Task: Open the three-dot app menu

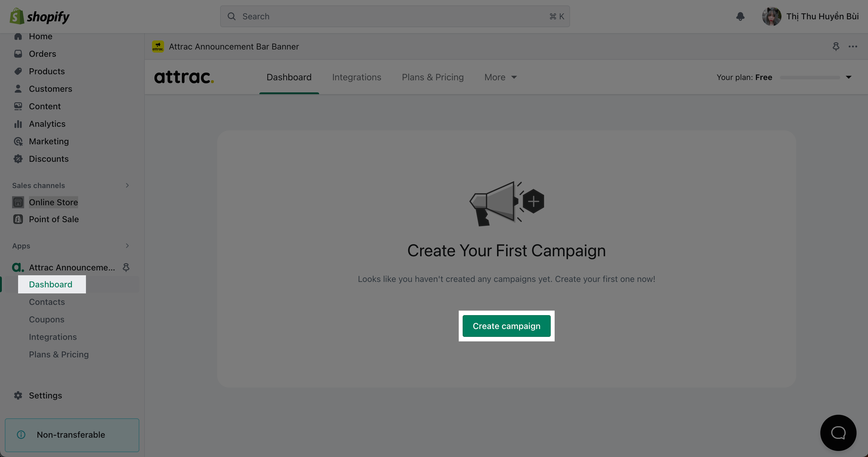Action: (853, 46)
